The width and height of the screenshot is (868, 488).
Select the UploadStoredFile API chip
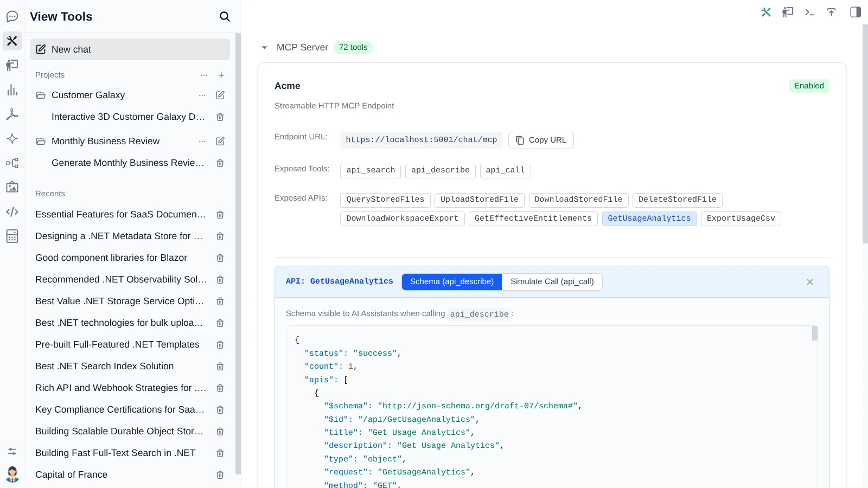(x=480, y=200)
